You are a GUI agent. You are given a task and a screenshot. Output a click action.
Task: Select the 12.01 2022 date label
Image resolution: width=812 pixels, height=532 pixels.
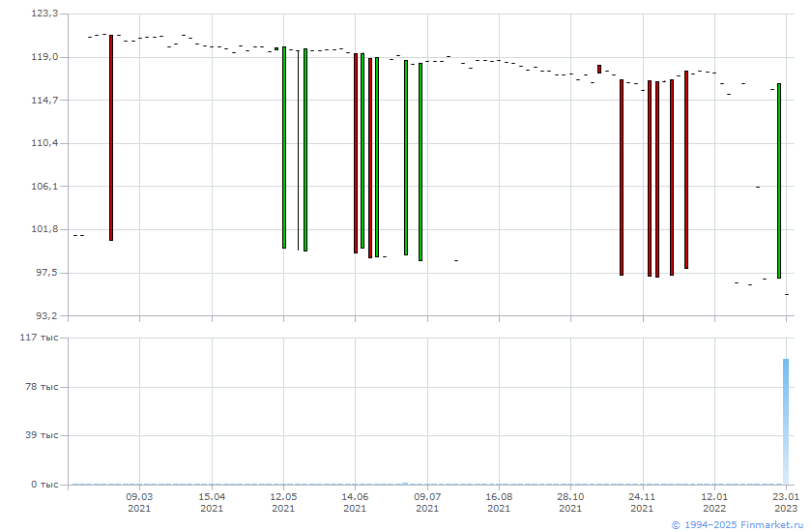pyautogui.click(x=714, y=501)
